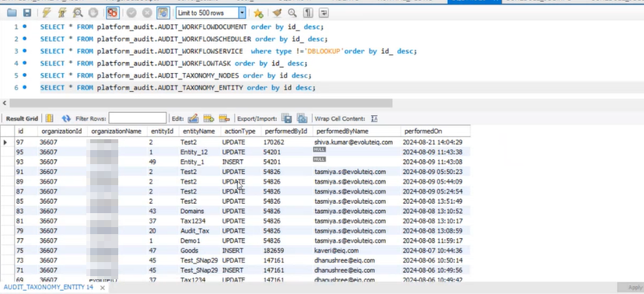Open find panel with the magnifier icon
The height and width of the screenshot is (294, 644).
[292, 13]
